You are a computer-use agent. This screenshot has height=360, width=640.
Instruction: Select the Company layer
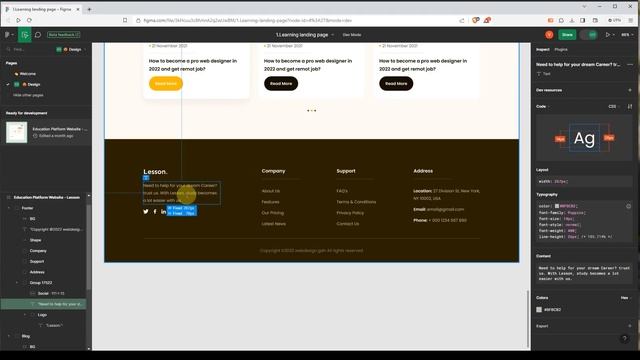[38, 251]
